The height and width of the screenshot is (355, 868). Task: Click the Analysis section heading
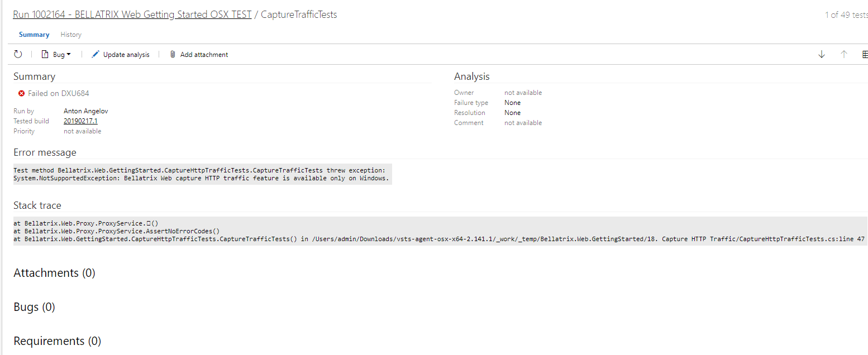tap(472, 76)
